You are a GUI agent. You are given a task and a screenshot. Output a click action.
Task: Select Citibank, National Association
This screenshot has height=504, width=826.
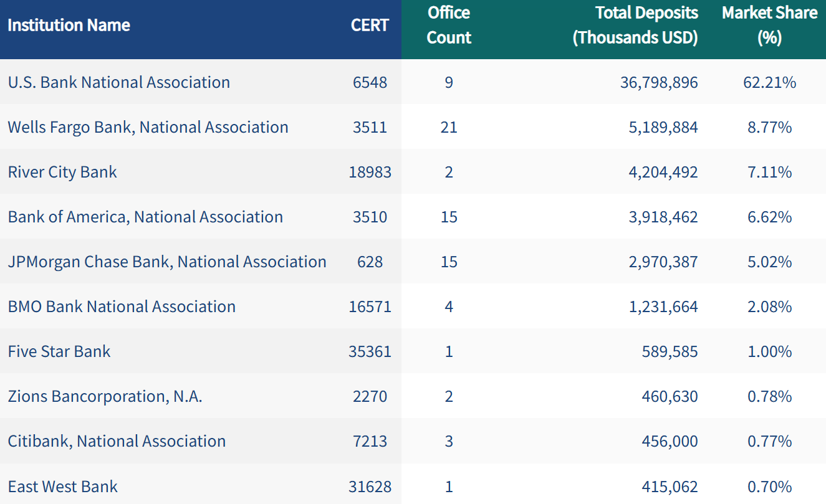pyautogui.click(x=117, y=441)
